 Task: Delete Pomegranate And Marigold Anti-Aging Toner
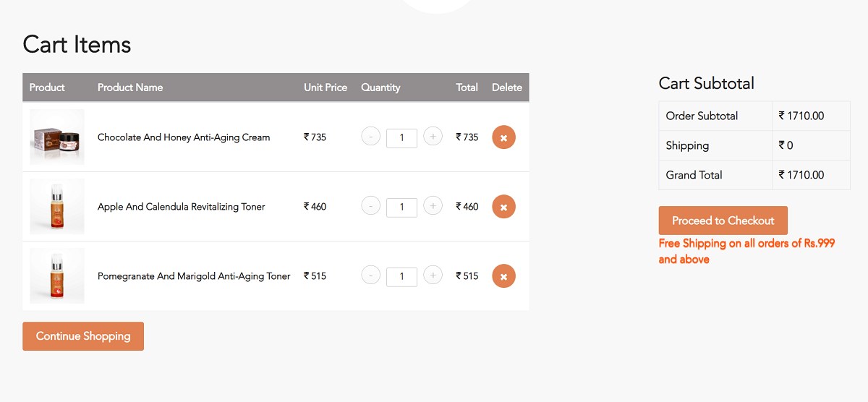coord(503,276)
